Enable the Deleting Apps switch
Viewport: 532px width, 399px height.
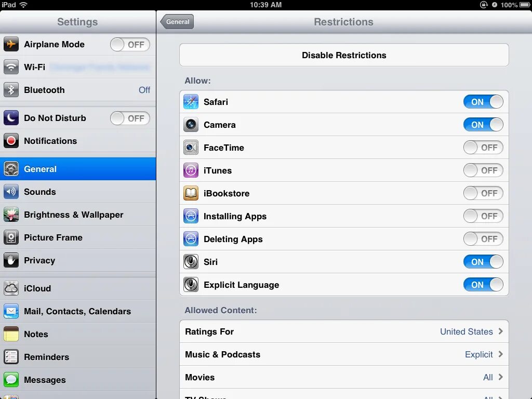483,239
